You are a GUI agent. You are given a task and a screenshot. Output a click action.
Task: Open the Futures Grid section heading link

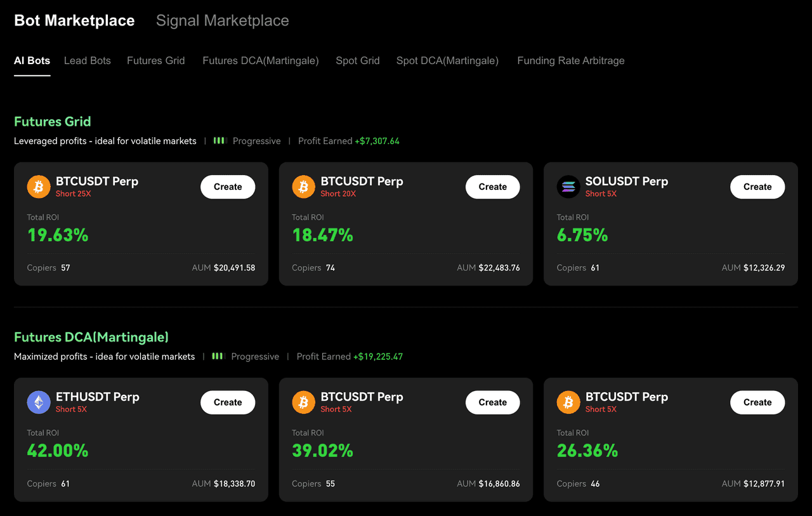click(52, 121)
